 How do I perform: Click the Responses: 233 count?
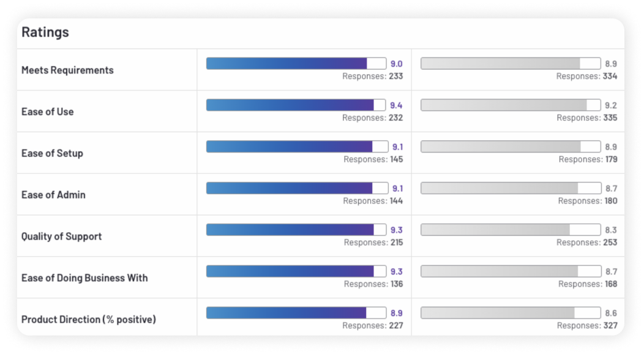pos(372,77)
